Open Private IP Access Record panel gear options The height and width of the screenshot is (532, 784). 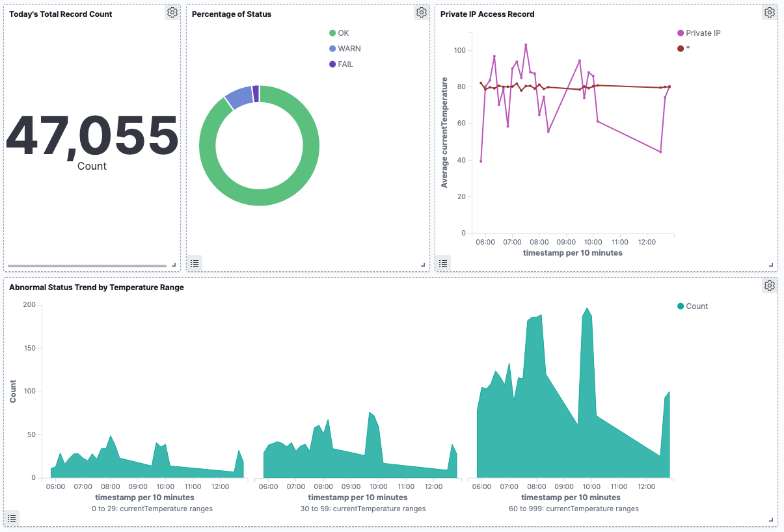(x=770, y=12)
